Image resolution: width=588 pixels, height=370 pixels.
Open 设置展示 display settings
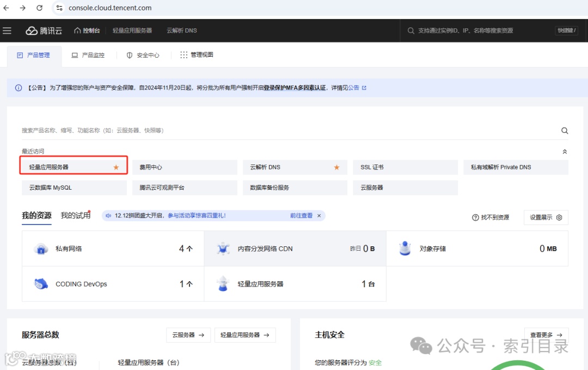pos(546,217)
